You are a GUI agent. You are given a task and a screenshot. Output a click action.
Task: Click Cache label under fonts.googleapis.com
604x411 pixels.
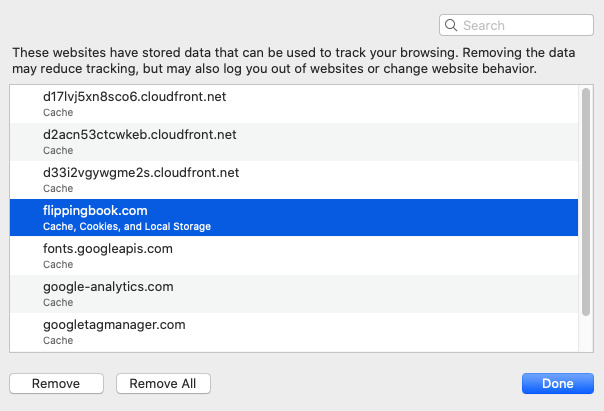point(58,265)
